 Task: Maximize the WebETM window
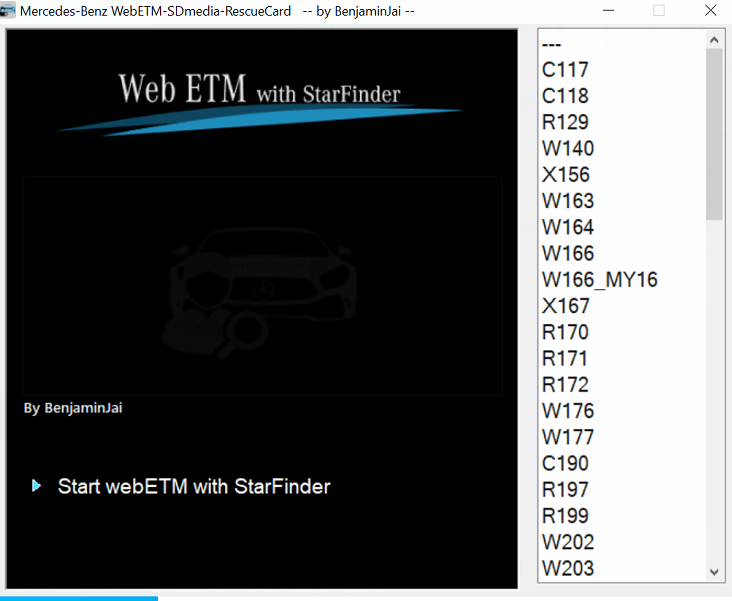click(658, 11)
